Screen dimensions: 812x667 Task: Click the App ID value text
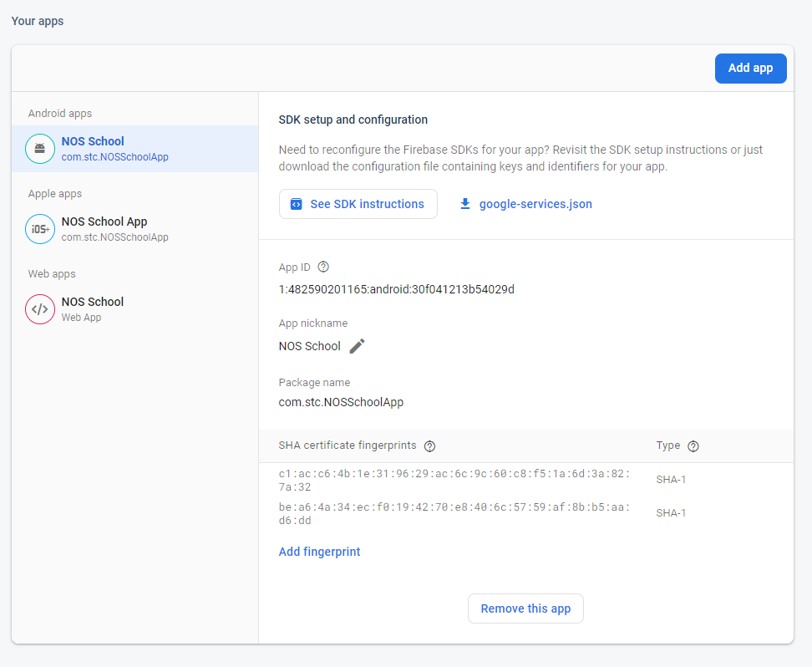pyautogui.click(x=396, y=289)
